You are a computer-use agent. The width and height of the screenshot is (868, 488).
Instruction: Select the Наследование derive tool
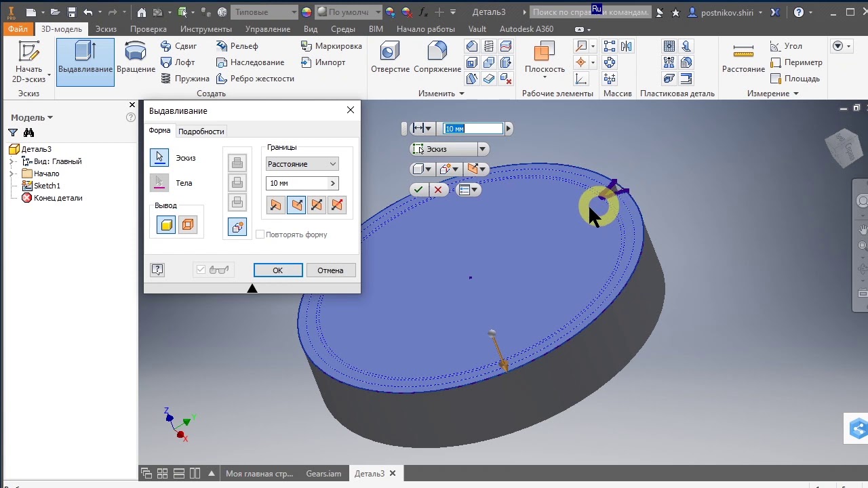click(250, 62)
